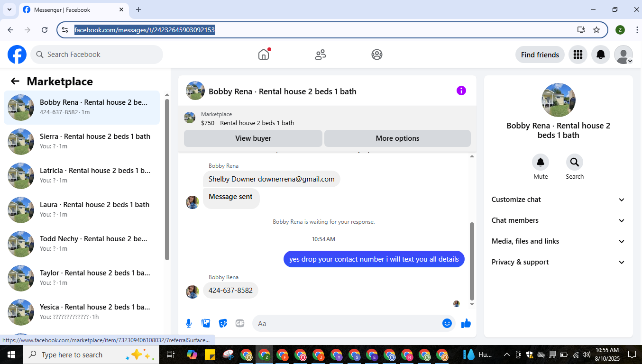
Task: Click the large profile picture in the right panel
Action: (x=559, y=100)
